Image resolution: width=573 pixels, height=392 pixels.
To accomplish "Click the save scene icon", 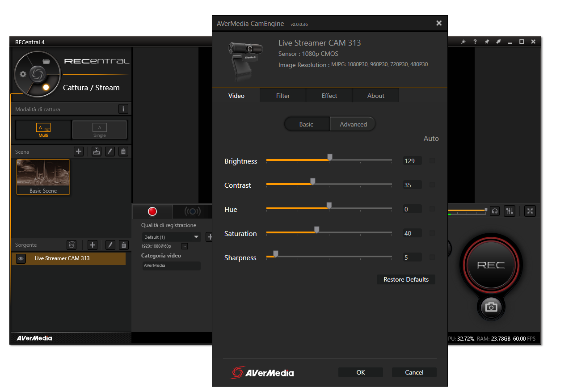I will [x=96, y=152].
